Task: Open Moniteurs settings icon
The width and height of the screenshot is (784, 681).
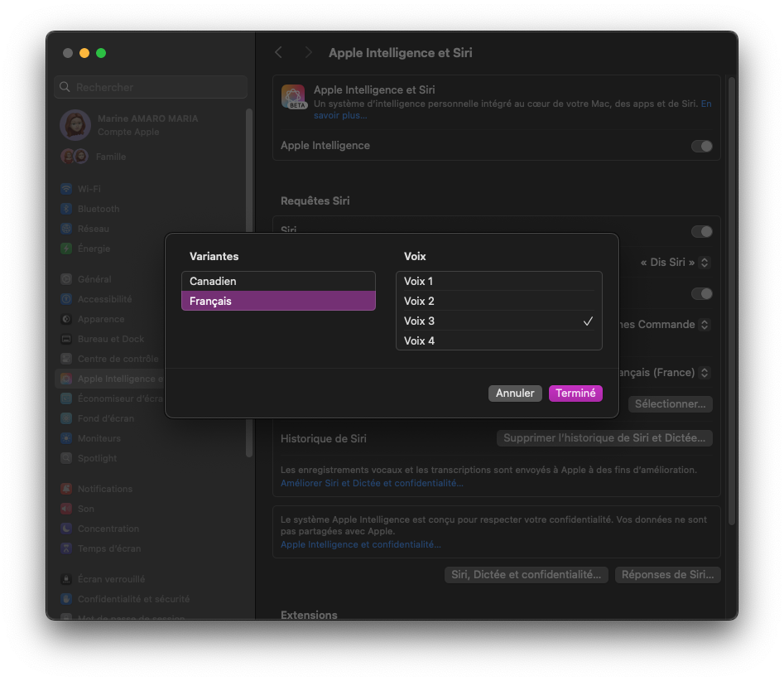Action: pos(66,438)
